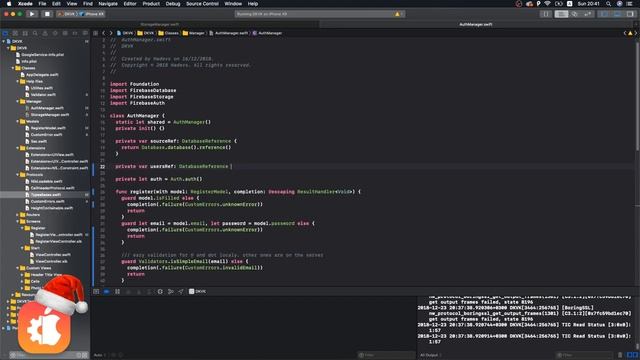This screenshot has width=640, height=360.
Task: Show the standard editor button
Action: [561, 14]
